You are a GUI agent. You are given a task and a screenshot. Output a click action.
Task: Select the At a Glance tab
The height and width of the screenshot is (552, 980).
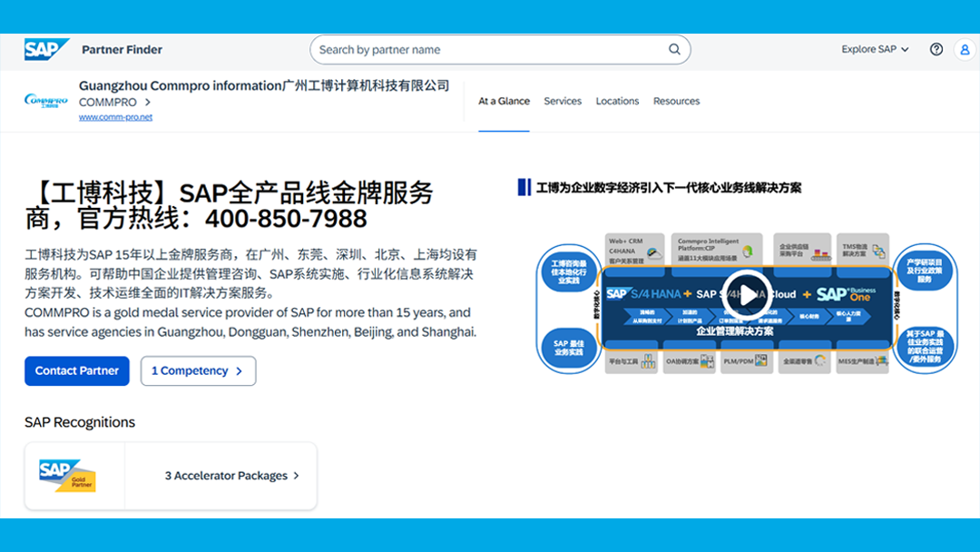point(505,101)
